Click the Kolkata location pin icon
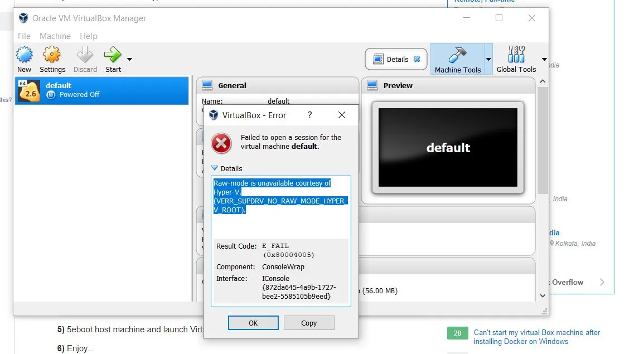Viewport: 644px width, 354px height. pyautogui.click(x=552, y=243)
